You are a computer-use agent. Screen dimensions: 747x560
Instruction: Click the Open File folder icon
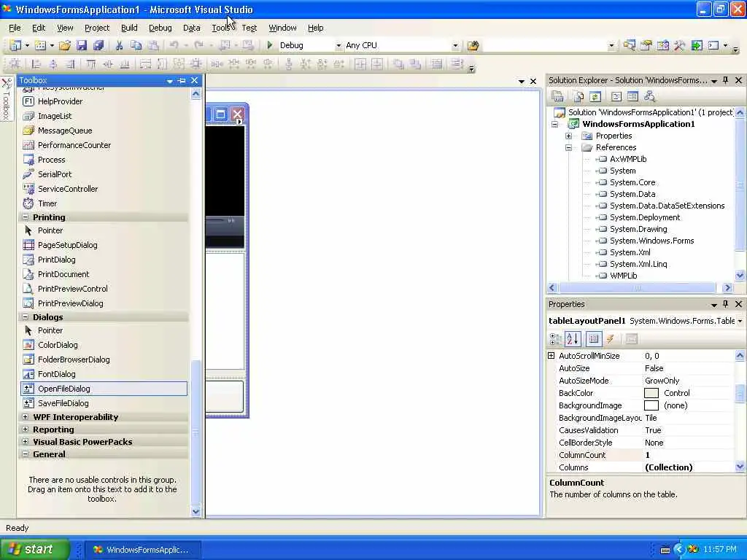coord(65,45)
